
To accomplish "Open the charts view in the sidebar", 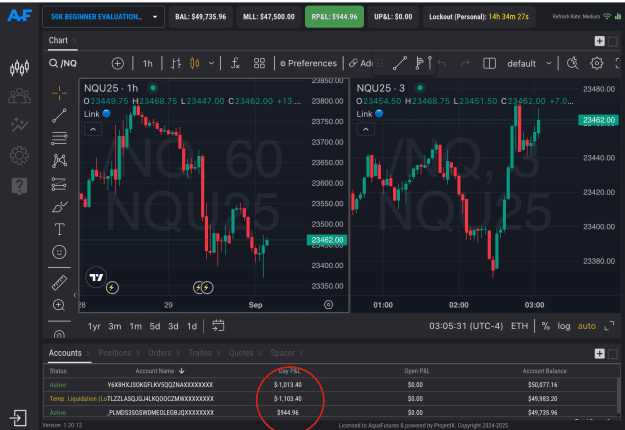I will click(x=19, y=68).
